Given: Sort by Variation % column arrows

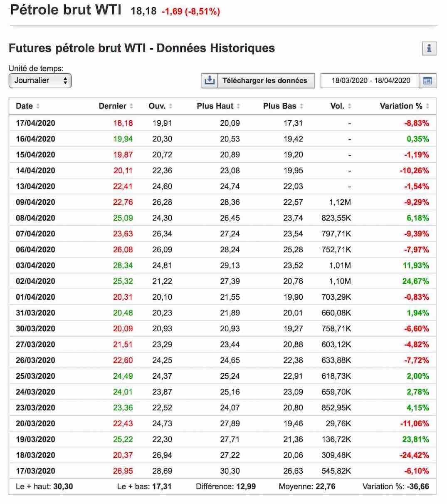Looking at the screenshot, I should click(x=427, y=106).
